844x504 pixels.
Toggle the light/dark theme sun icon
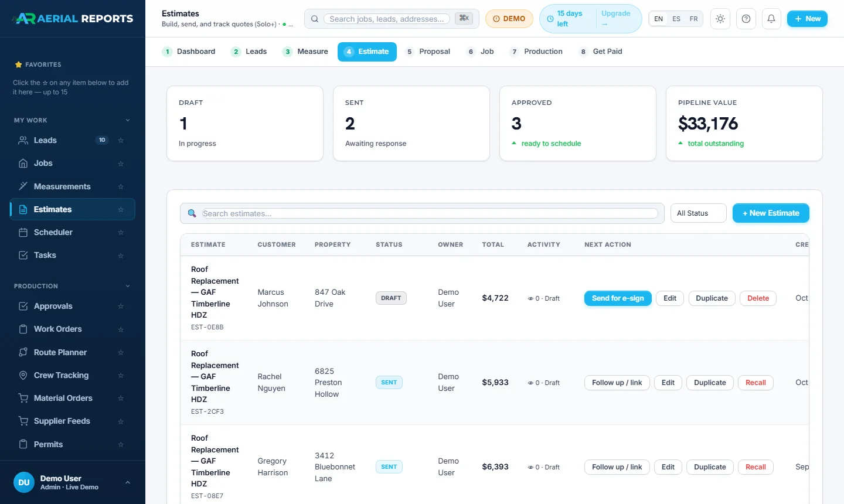[x=720, y=19]
